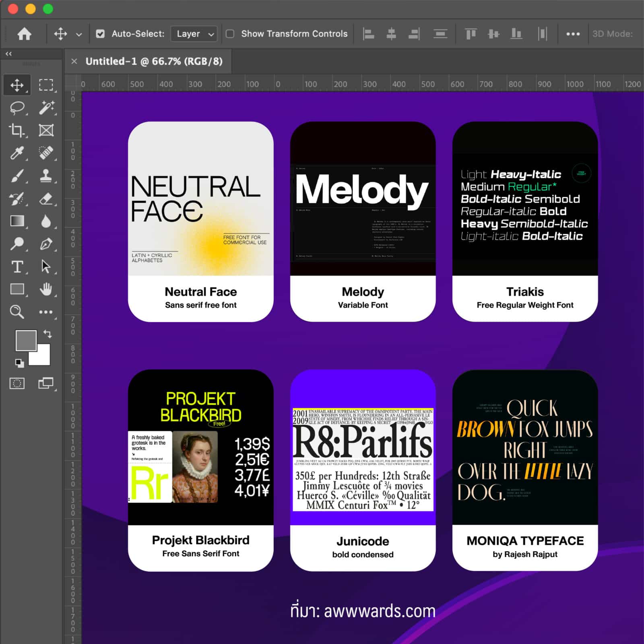Activate the Eyedropper tool
Viewport: 644px width, 644px height.
click(x=17, y=153)
